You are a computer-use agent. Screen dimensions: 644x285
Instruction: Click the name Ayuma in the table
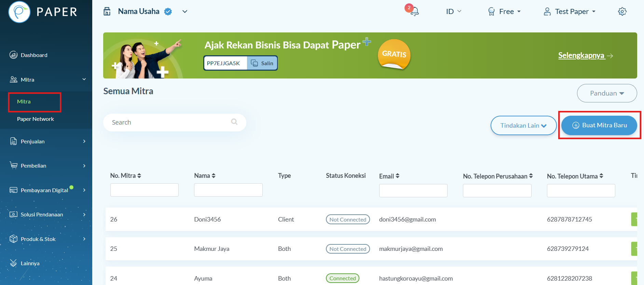tap(203, 279)
